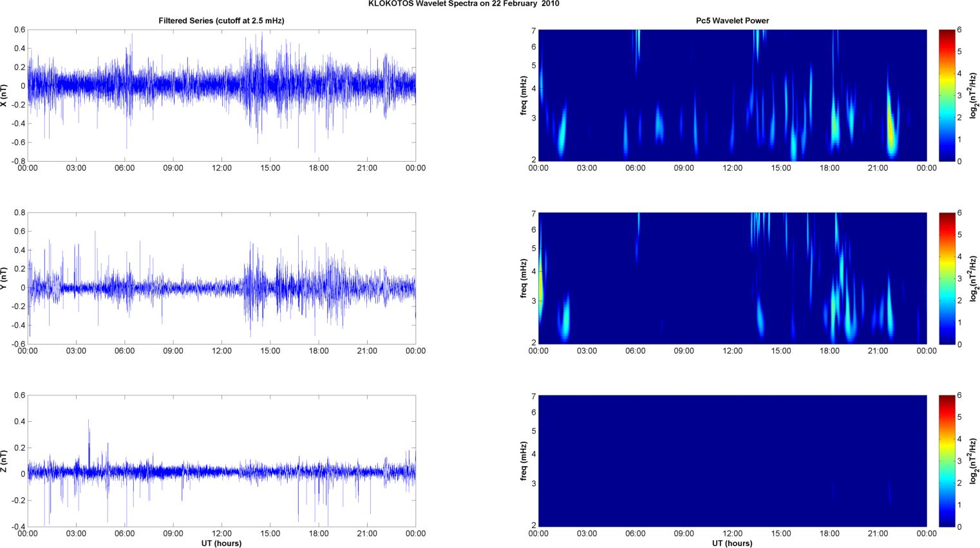The height and width of the screenshot is (548, 980).
Task: Click the "18:00" tick below Y series plot
Action: point(319,351)
